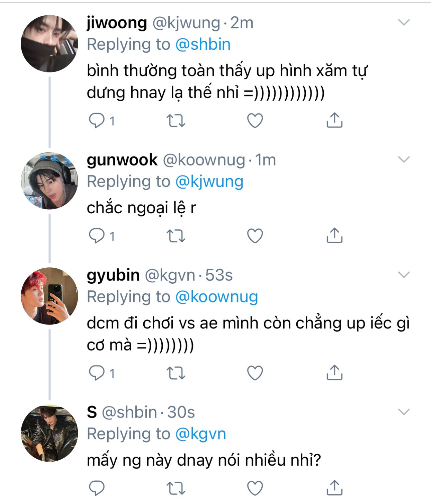The height and width of the screenshot is (504, 431).
Task: View gyubin's profile picture
Action: click(49, 296)
